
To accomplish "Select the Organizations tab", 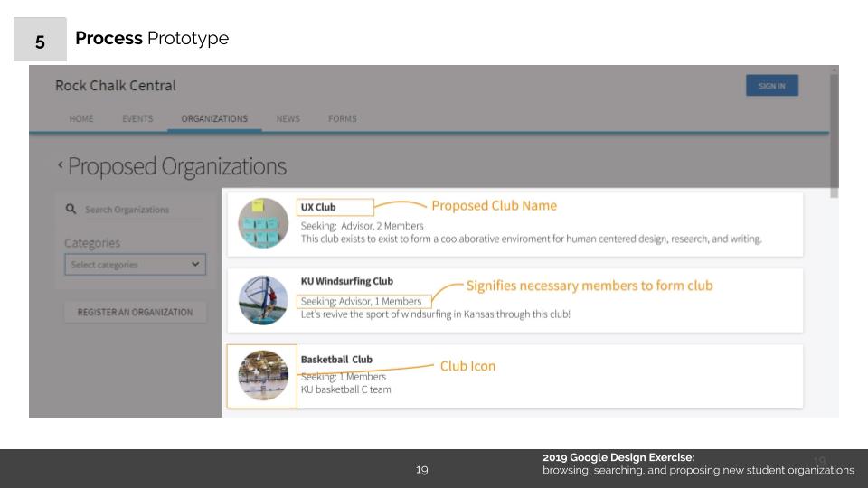I will pyautogui.click(x=214, y=118).
